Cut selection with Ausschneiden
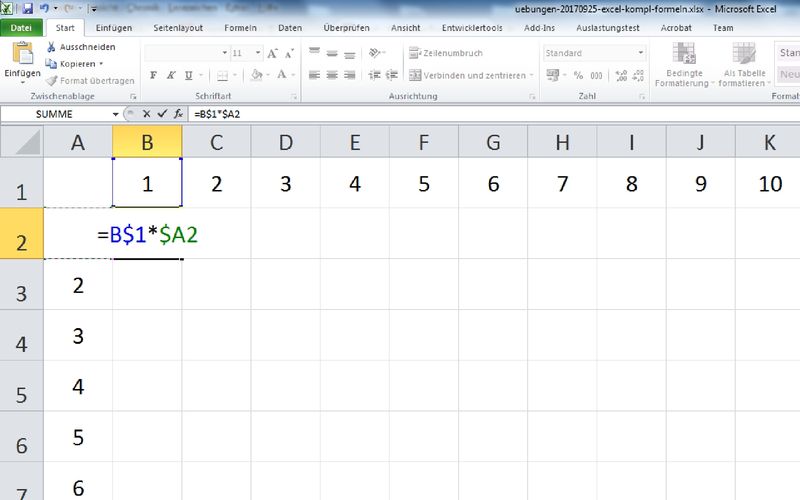 (81, 47)
